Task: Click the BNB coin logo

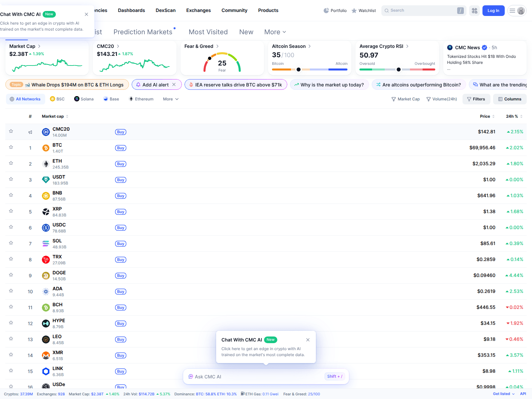Action: coord(46,196)
